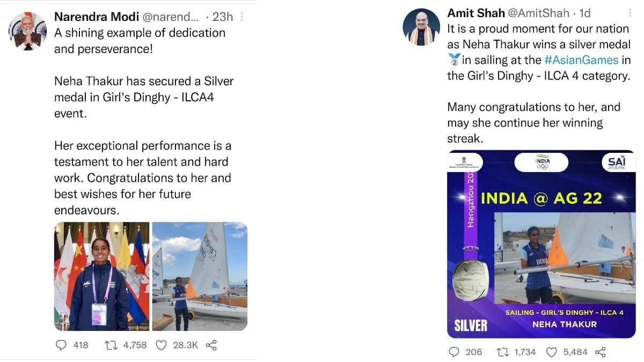Share Amit Shah's tweet

pyautogui.click(x=601, y=352)
